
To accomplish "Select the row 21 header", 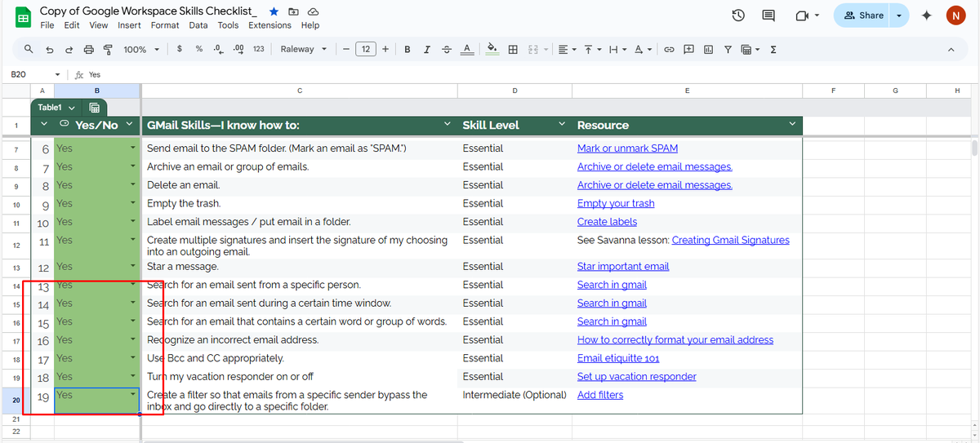I will (x=16, y=419).
